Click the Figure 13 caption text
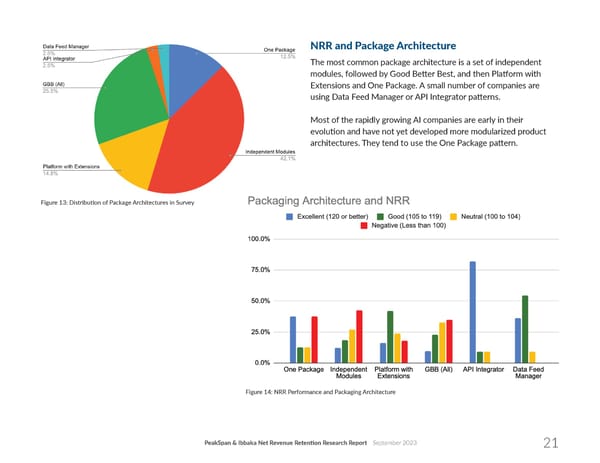This screenshot has width=600, height=463. 109,204
